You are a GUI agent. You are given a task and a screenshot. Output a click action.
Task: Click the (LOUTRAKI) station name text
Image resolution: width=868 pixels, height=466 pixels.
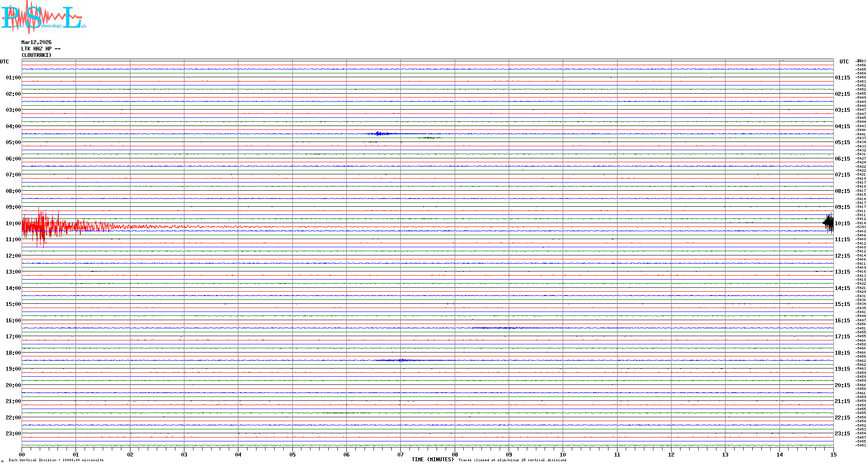pos(36,55)
